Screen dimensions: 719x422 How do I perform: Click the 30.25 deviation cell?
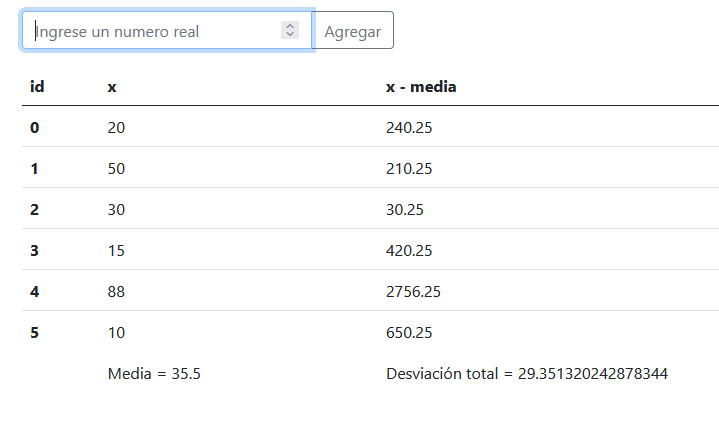[404, 210]
